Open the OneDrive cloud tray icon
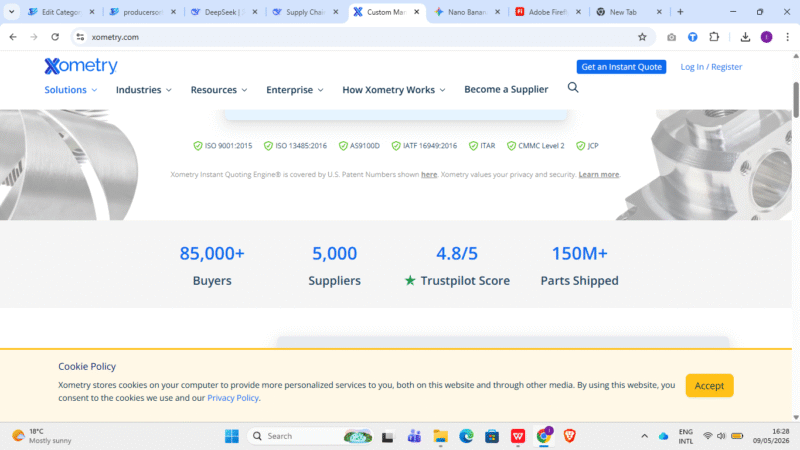This screenshot has width=800, height=450. (x=663, y=436)
